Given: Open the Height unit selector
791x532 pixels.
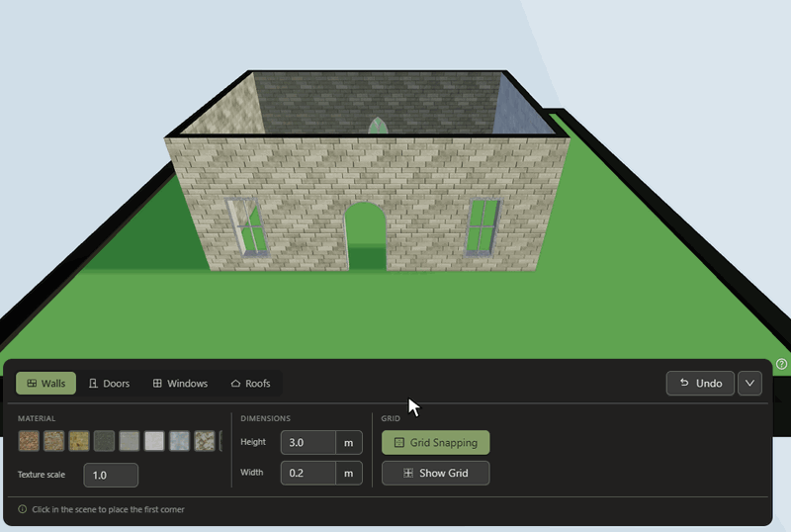Looking at the screenshot, I should (349, 443).
